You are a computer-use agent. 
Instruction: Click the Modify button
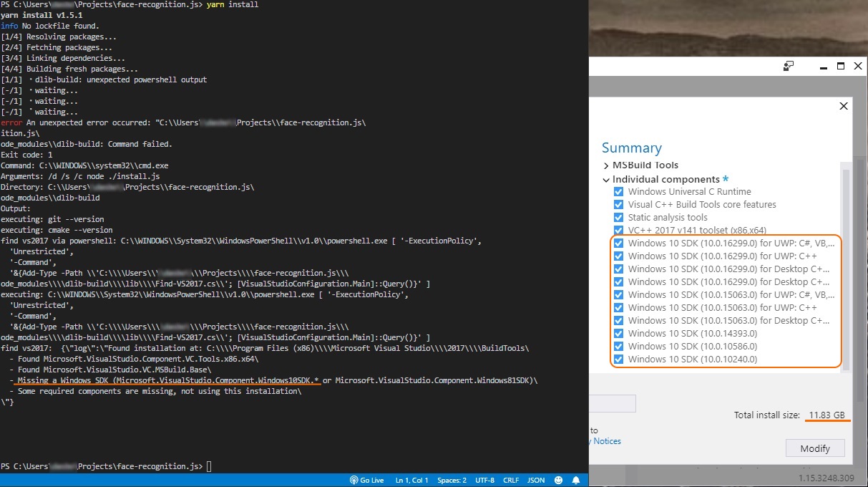(815, 448)
